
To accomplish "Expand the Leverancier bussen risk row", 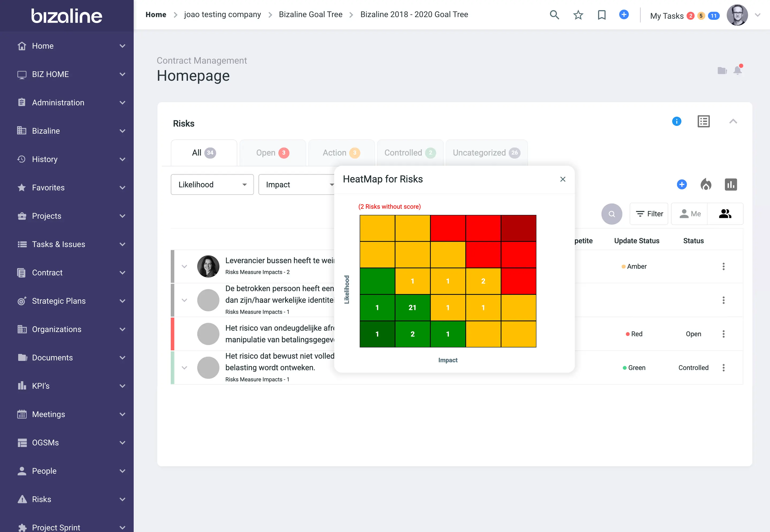I will [184, 267].
